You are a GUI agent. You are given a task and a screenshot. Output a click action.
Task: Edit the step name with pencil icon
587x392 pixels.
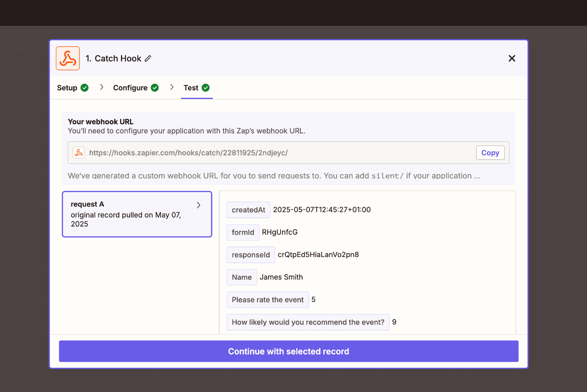click(x=148, y=58)
